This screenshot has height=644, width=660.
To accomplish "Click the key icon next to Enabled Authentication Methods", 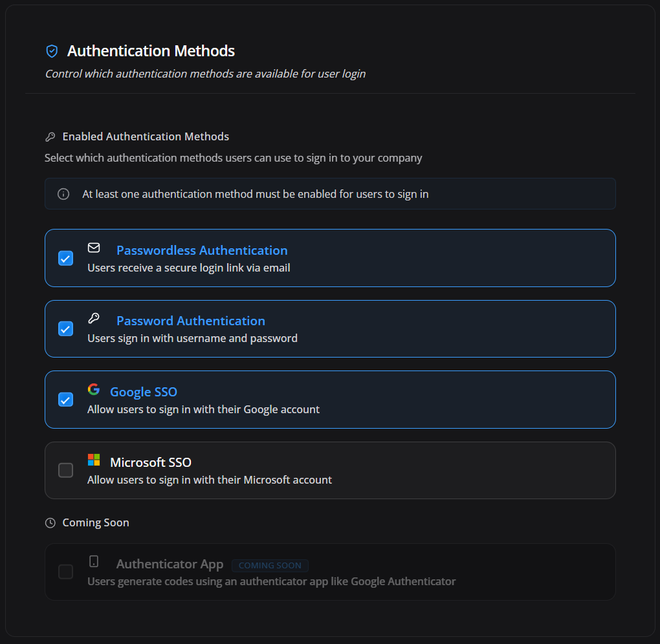I will tap(50, 136).
